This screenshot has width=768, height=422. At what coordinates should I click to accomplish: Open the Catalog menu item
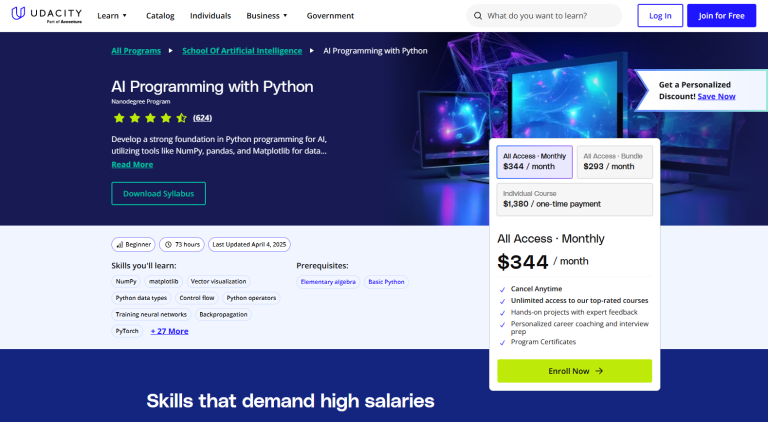[160, 16]
